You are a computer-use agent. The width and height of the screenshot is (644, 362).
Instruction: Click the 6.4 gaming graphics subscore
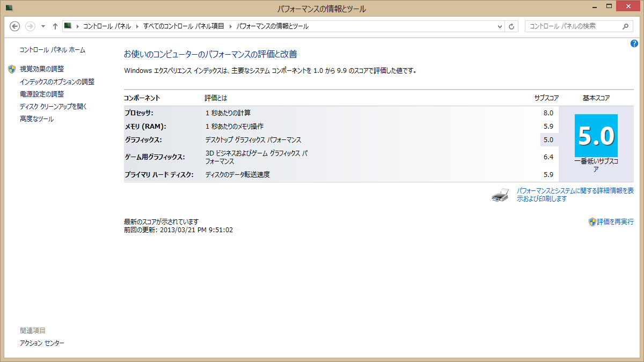click(x=548, y=157)
